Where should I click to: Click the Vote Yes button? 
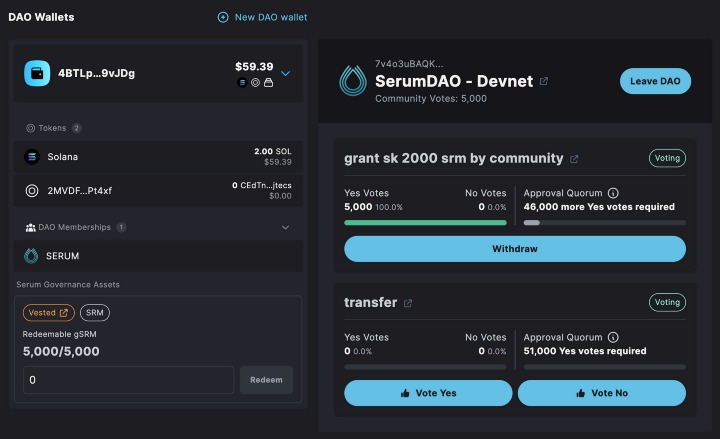[428, 393]
